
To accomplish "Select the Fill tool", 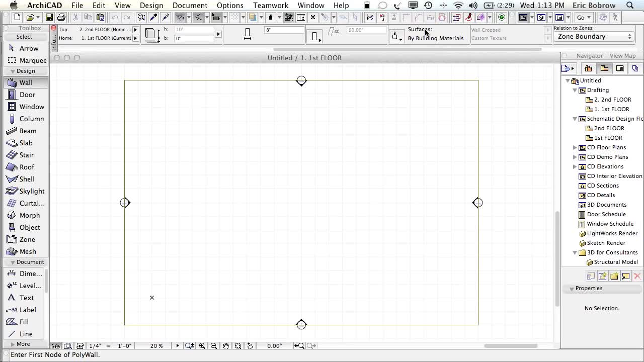I will [24, 322].
